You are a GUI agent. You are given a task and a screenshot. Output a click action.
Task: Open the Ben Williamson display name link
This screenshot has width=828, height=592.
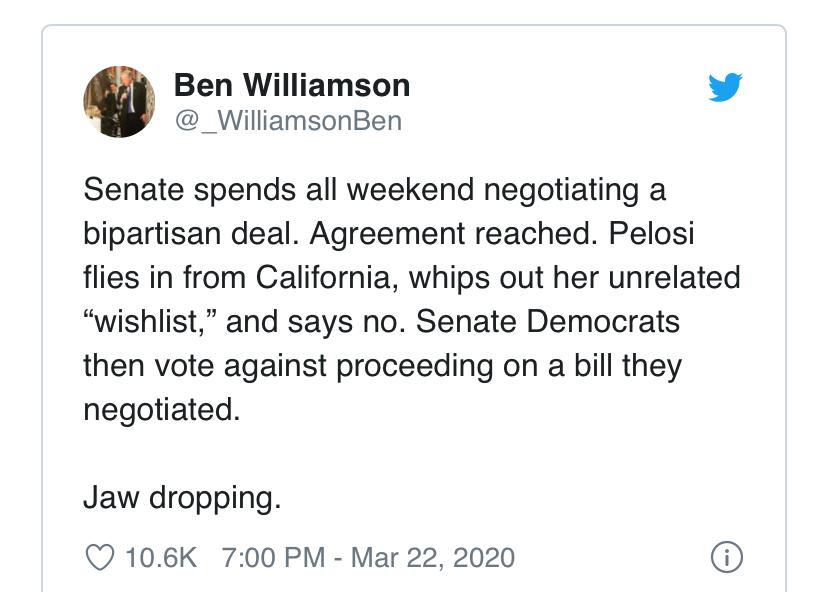(x=291, y=85)
